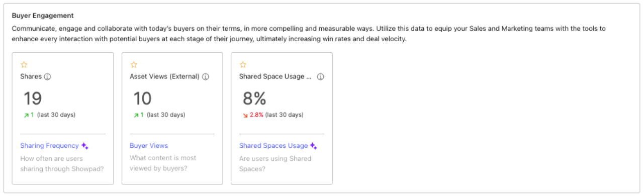The image size is (644, 196).
Task: Click 'What content is most viewed' description
Action: (x=163, y=163)
